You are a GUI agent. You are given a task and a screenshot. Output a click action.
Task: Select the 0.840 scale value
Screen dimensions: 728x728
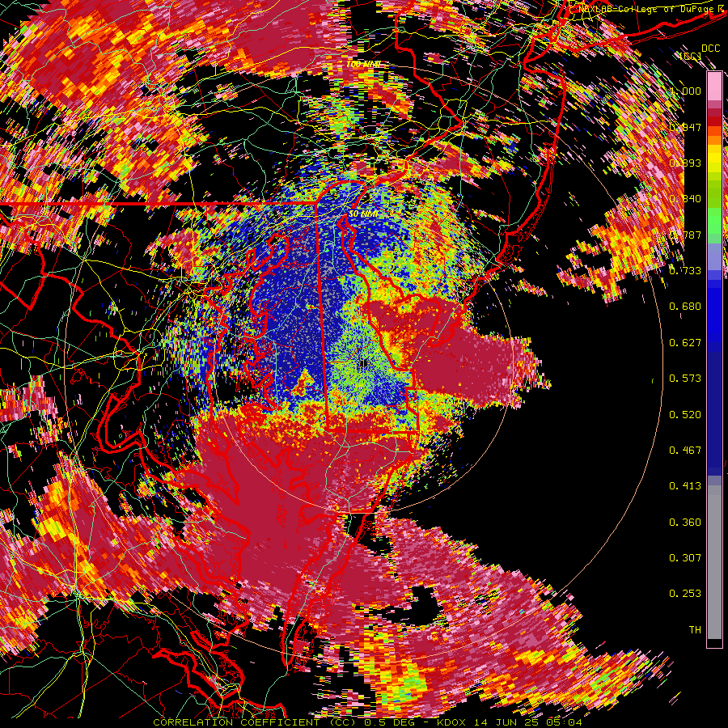[685, 199]
